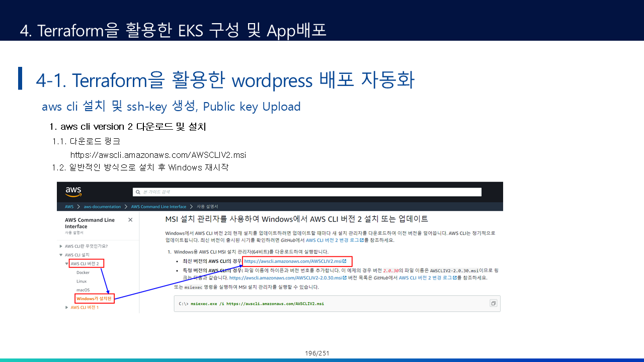
Task: Click the sidebar title 'AWS Command Line Interface'
Action: click(90, 223)
